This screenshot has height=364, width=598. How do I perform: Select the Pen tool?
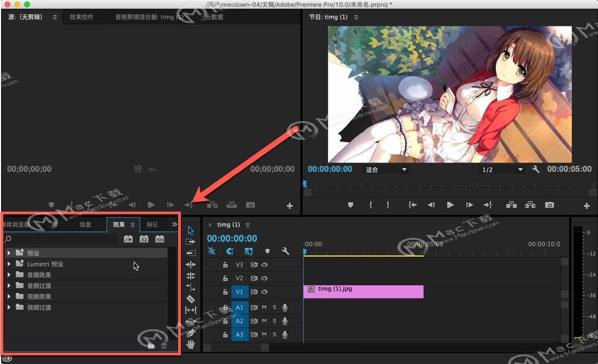191,333
